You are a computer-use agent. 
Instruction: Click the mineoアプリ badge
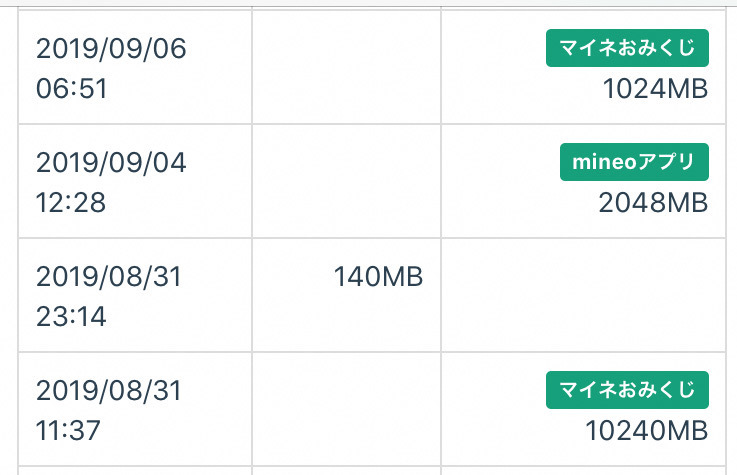[634, 162]
